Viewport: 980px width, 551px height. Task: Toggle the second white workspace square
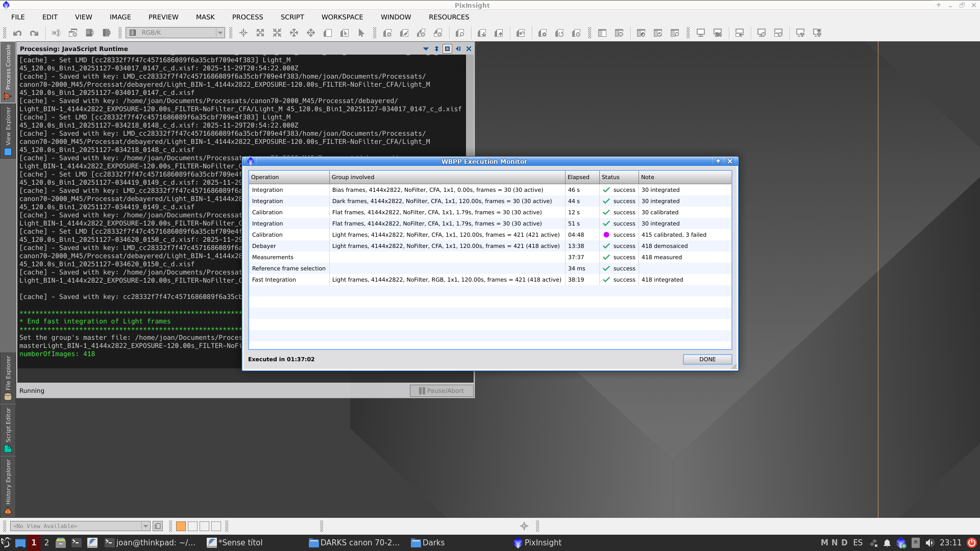coord(204,526)
